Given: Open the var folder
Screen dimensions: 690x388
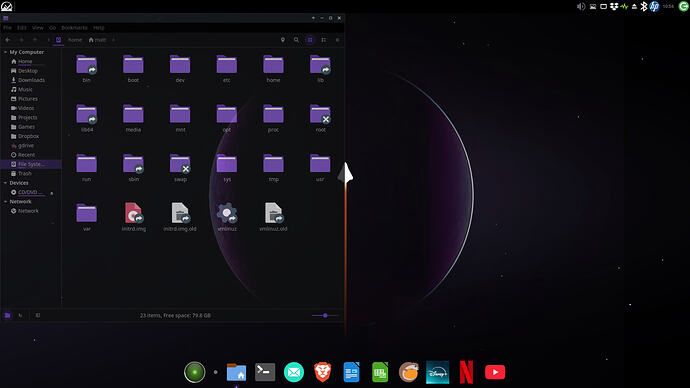Looking at the screenshot, I should 86,214.
